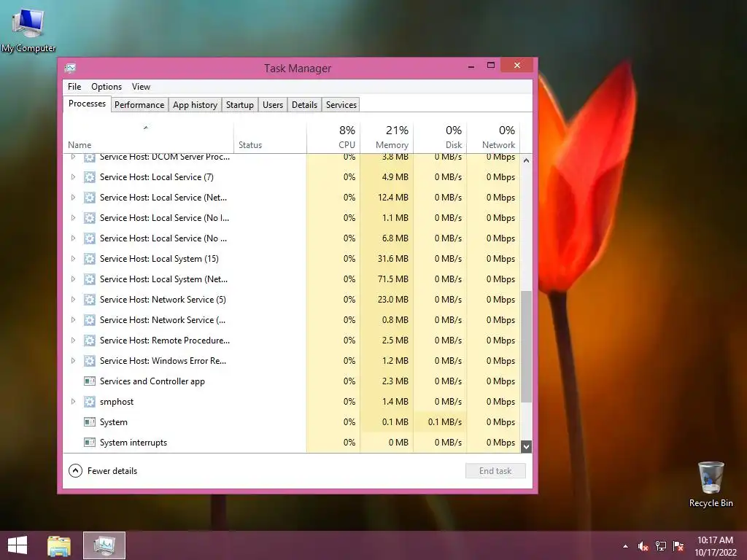The height and width of the screenshot is (560, 747).
Task: Sort by the Status column header
Action: pyautogui.click(x=270, y=137)
